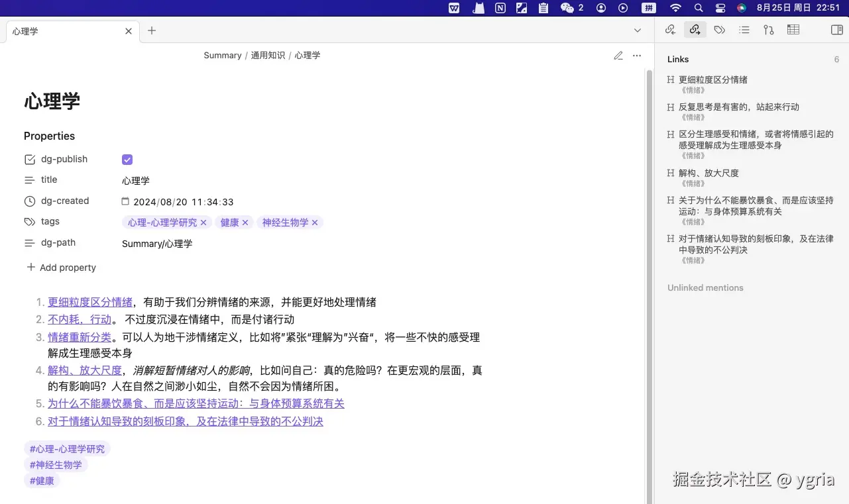Remove the 心理-心理学研究 tag

[x=203, y=223]
